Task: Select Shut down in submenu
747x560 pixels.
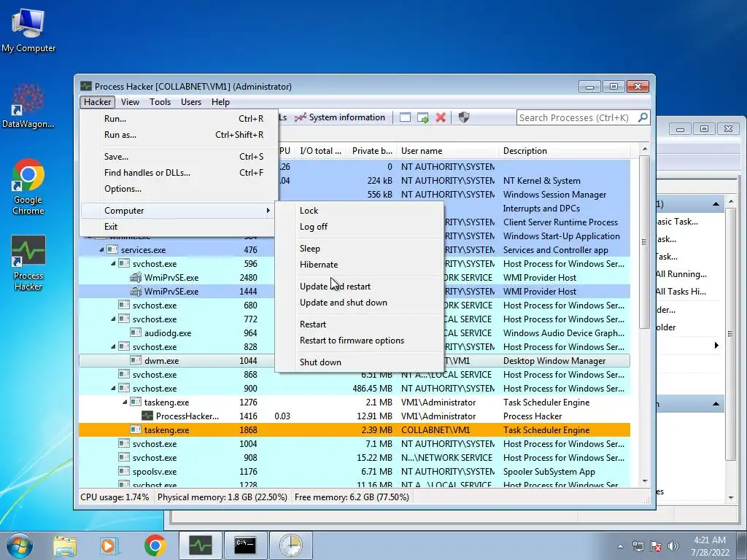Action: click(360, 362)
